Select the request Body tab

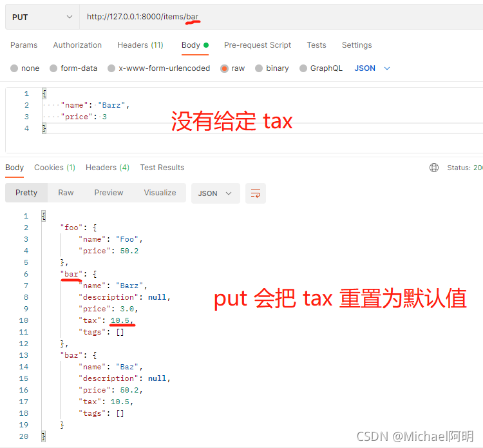click(x=195, y=45)
